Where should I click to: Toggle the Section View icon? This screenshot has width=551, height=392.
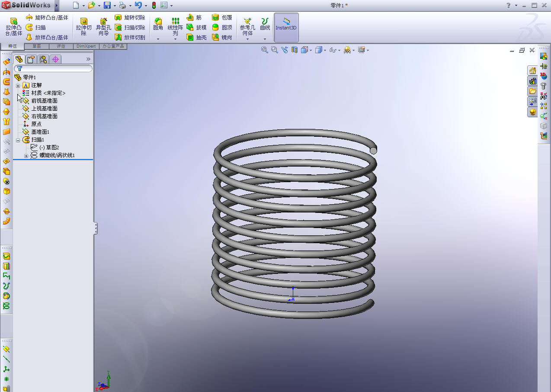point(295,50)
